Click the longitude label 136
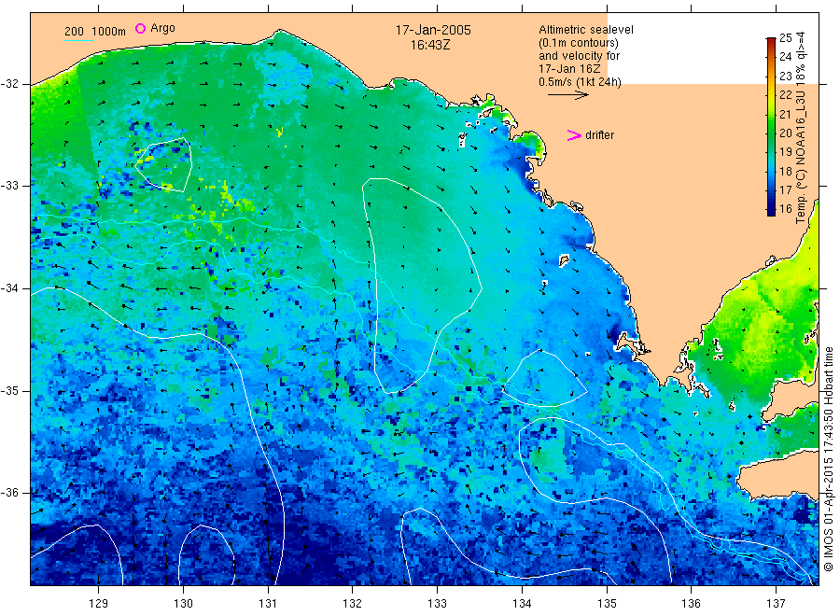Screen dimensions: 840x616 tap(691, 604)
